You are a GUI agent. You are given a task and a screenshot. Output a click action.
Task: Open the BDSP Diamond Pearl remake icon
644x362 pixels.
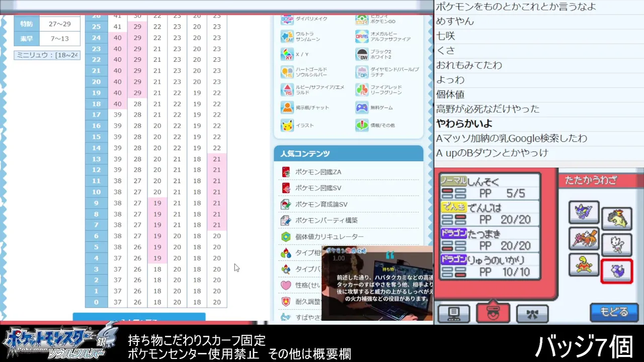tap(287, 20)
